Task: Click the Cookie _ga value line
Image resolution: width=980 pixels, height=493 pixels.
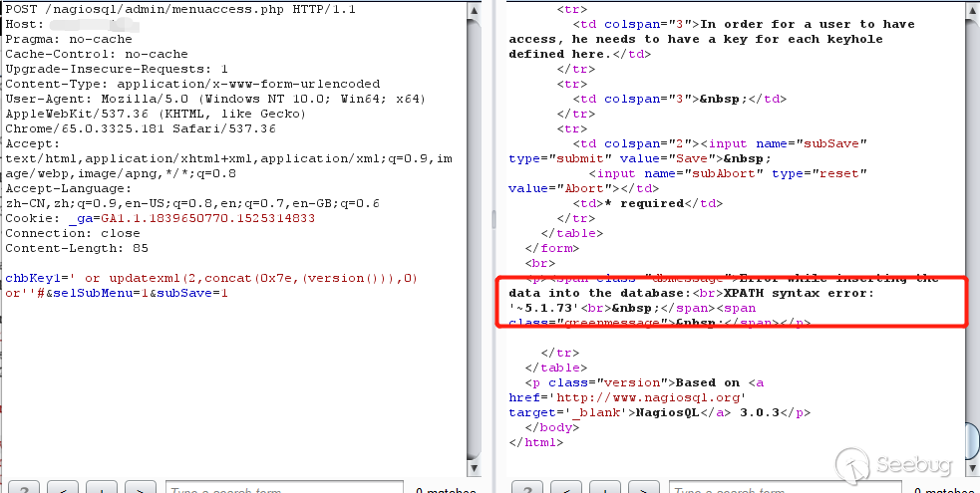Action: [160, 218]
